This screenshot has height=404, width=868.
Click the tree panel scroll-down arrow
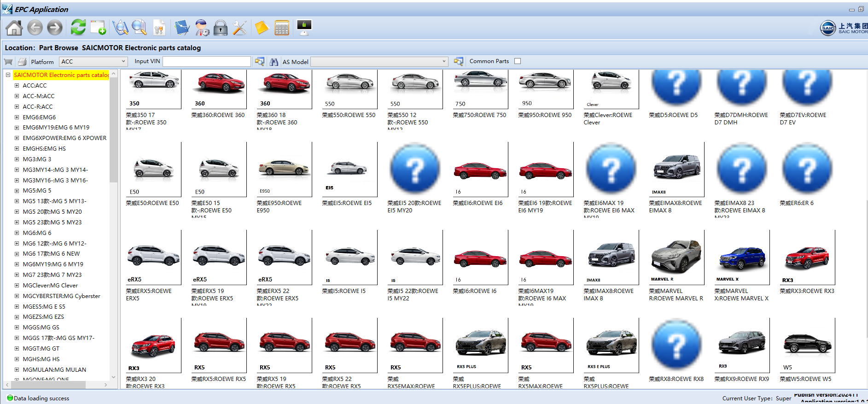[x=114, y=376]
